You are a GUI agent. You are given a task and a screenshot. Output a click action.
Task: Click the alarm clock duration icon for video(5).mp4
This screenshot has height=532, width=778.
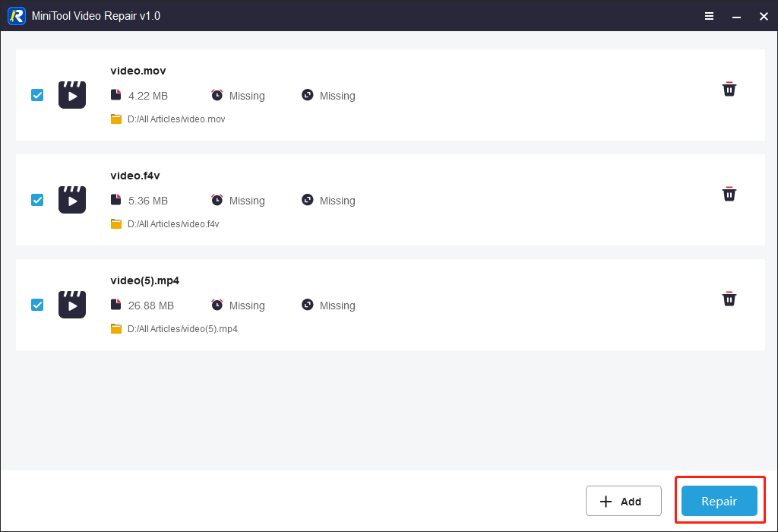coord(217,304)
